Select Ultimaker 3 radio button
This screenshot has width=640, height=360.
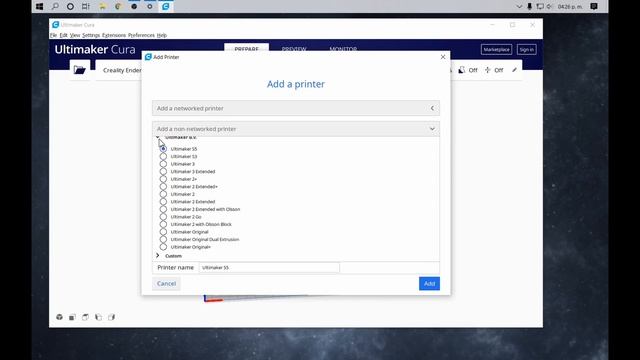[163, 164]
